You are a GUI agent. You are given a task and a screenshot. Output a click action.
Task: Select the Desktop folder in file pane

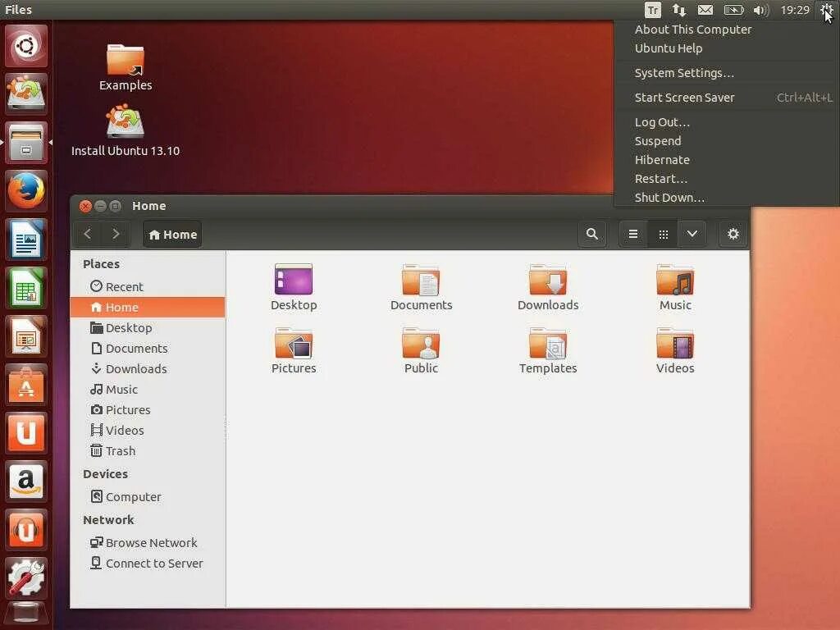294,287
